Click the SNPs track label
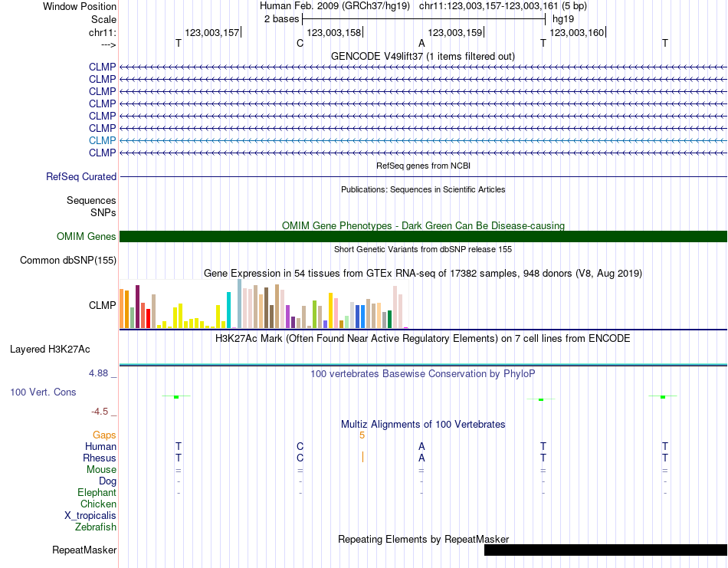 103,212
